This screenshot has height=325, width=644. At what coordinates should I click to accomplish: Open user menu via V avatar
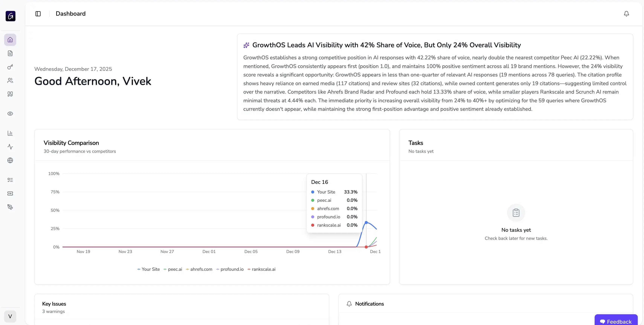tap(10, 316)
